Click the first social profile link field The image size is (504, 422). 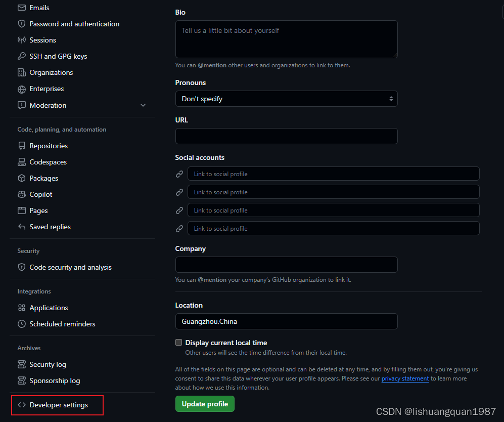333,174
